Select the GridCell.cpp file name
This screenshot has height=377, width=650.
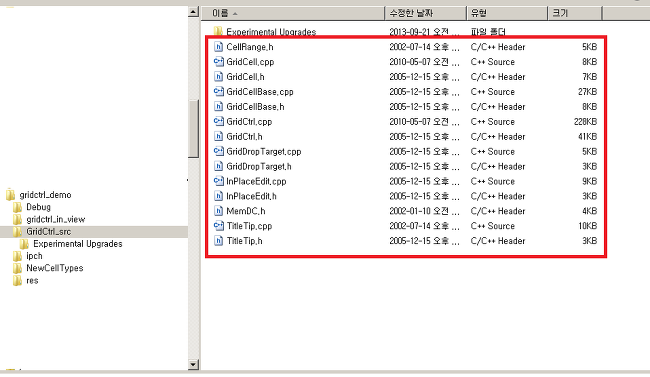pos(250,62)
